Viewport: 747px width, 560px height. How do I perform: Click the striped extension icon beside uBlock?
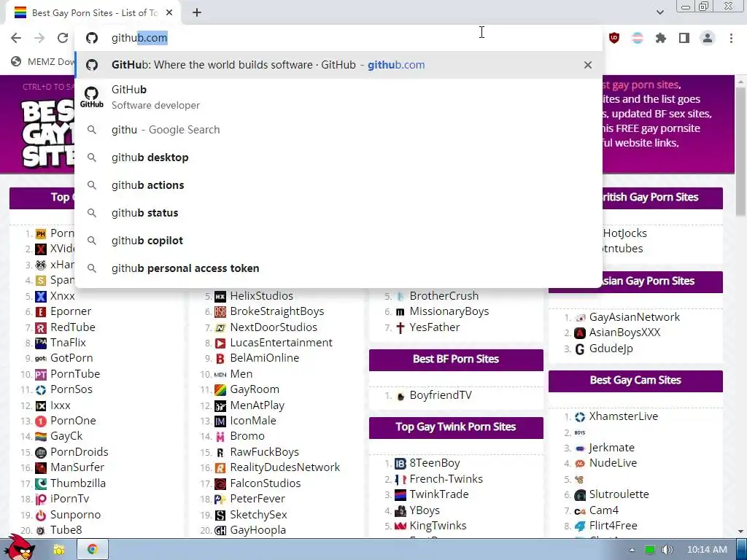pos(638,38)
